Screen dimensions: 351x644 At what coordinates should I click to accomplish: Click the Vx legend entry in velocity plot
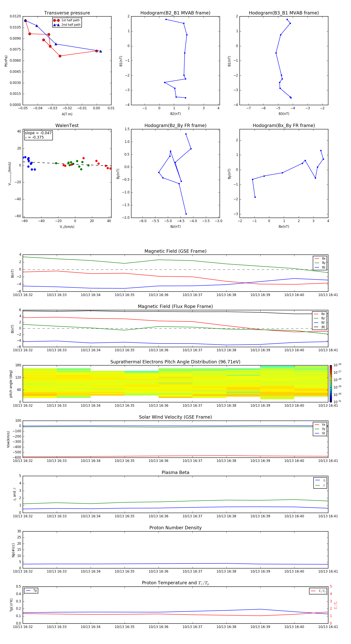(320, 424)
